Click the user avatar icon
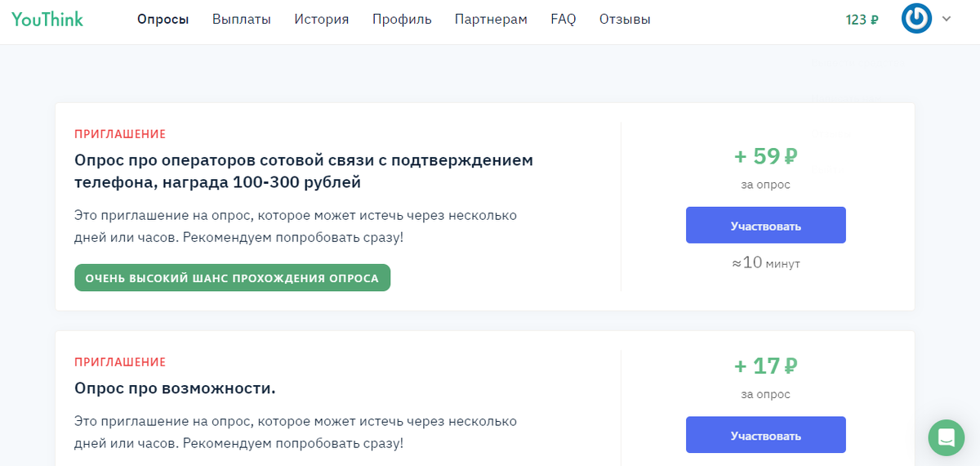Screen dimensions: 980x466 coord(917,19)
